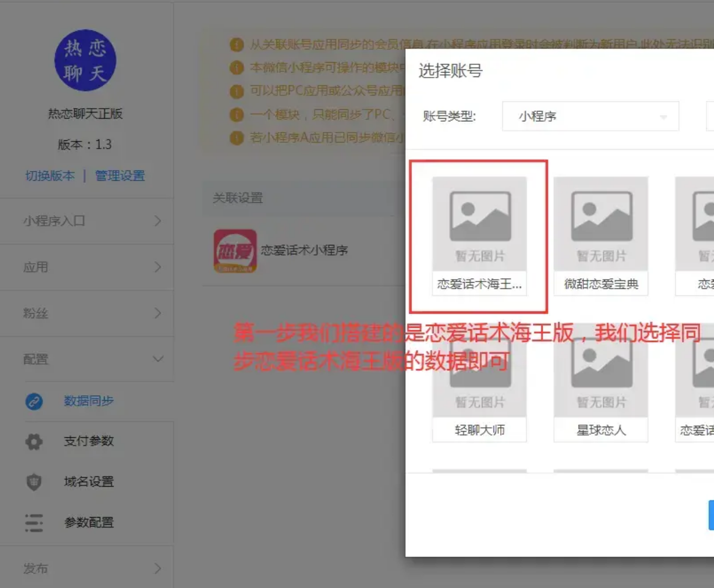
Task: Click the 热恋聊天正版 app name
Action: 85,114
